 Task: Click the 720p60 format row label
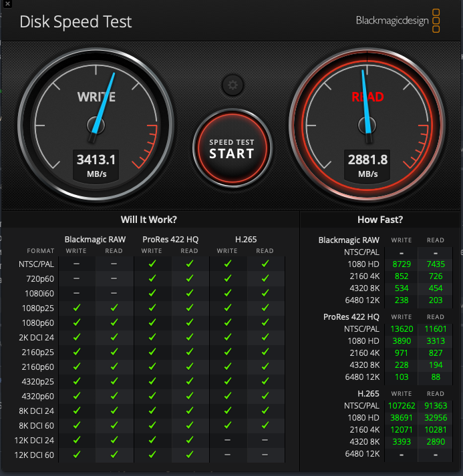(x=40, y=278)
